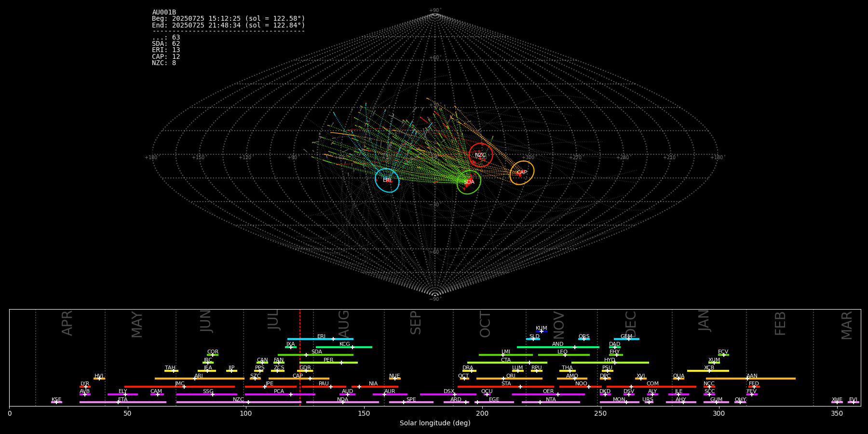Image resolution: width=868 pixels, height=434 pixels.
Task: Click the JUL month label
Action: point(273,320)
